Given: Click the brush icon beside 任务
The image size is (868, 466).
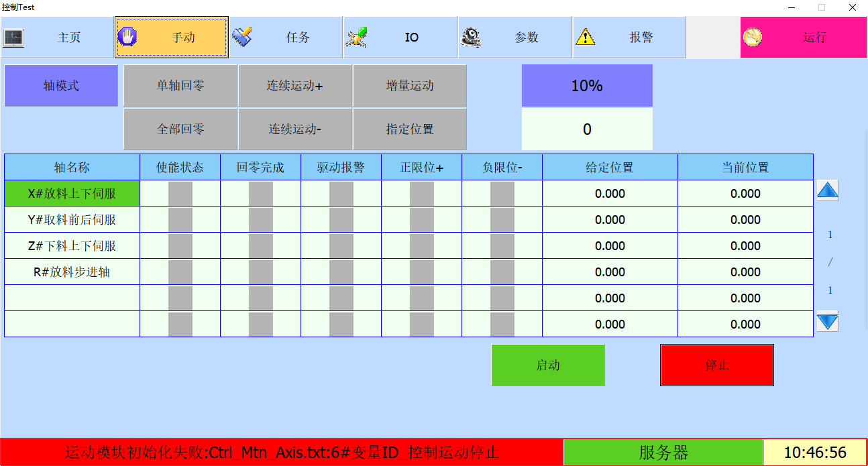Looking at the screenshot, I should coord(242,37).
